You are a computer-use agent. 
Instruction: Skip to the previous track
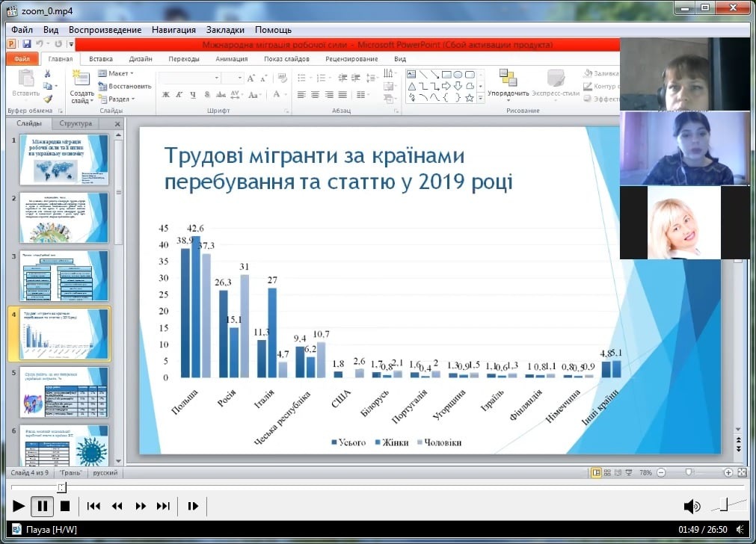[x=93, y=506]
